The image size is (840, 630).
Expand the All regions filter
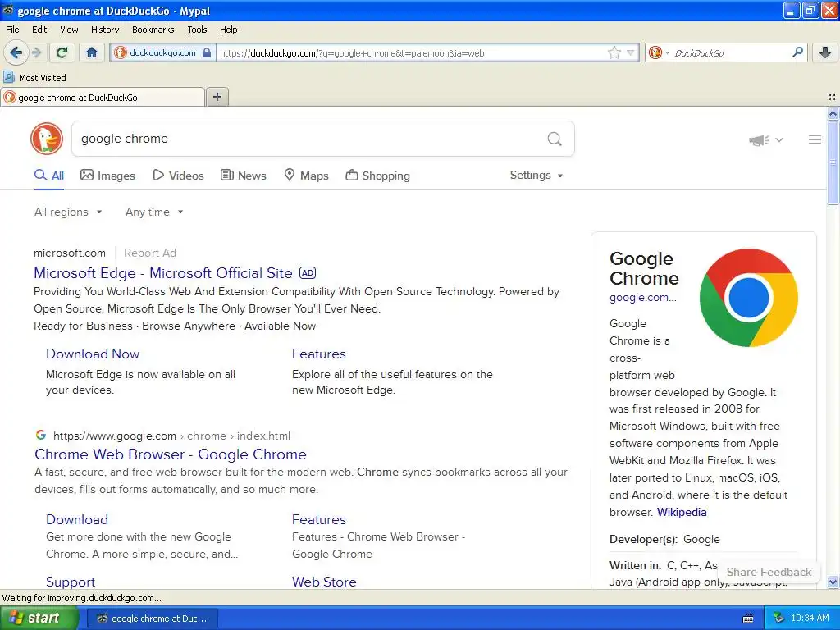(68, 212)
